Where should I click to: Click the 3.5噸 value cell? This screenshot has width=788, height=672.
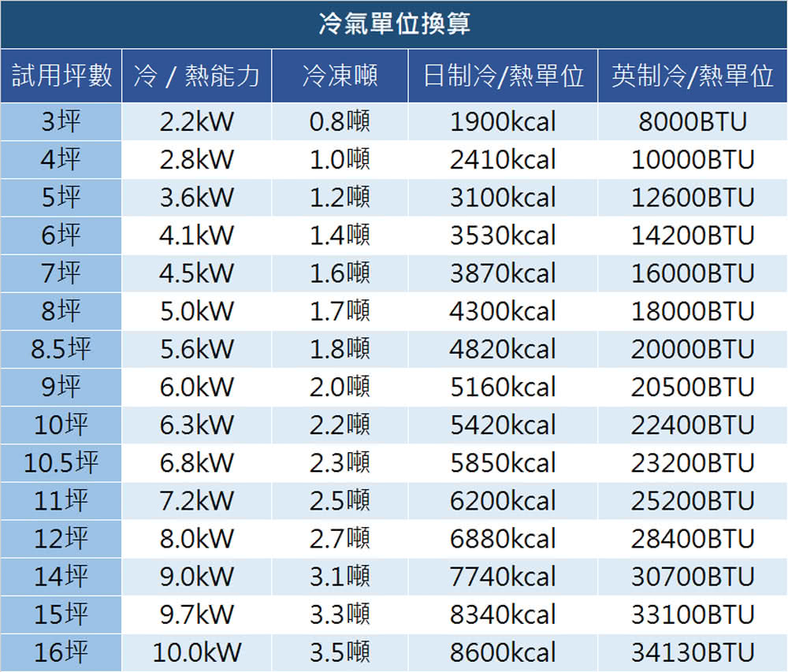[339, 652]
